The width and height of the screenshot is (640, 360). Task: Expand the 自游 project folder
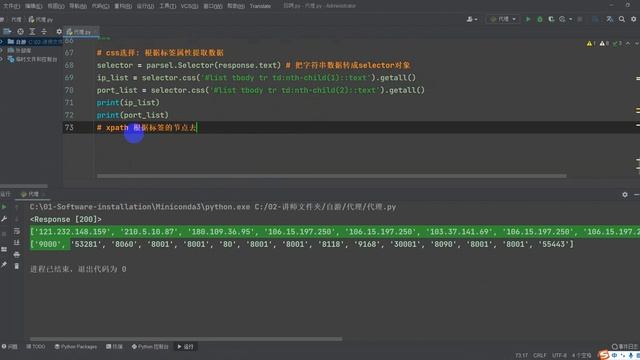click(x=2, y=42)
